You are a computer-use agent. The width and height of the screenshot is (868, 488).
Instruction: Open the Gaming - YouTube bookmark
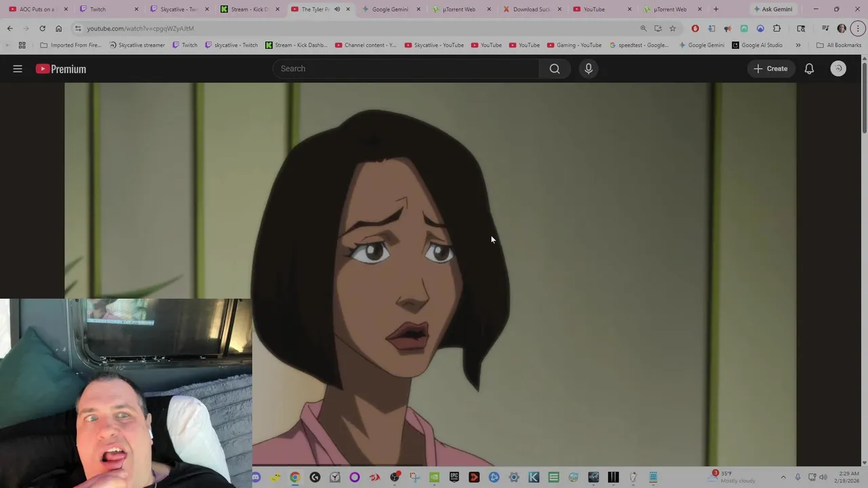point(574,45)
